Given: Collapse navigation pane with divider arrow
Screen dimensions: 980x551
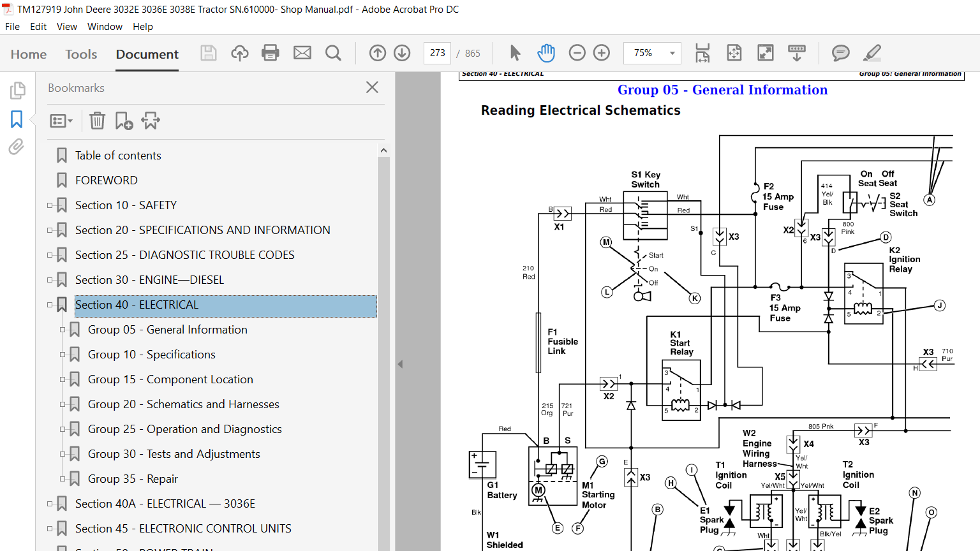Looking at the screenshot, I should (400, 364).
